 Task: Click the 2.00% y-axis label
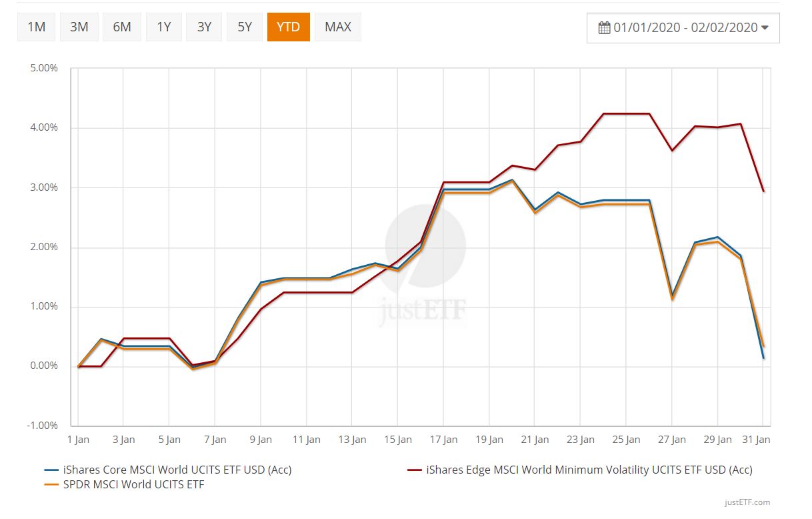click(x=44, y=247)
